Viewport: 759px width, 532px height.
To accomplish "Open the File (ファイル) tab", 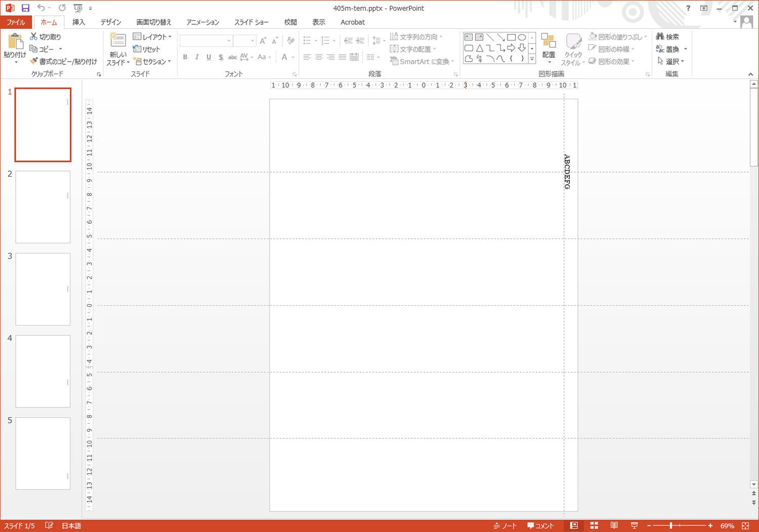I will click(x=16, y=22).
